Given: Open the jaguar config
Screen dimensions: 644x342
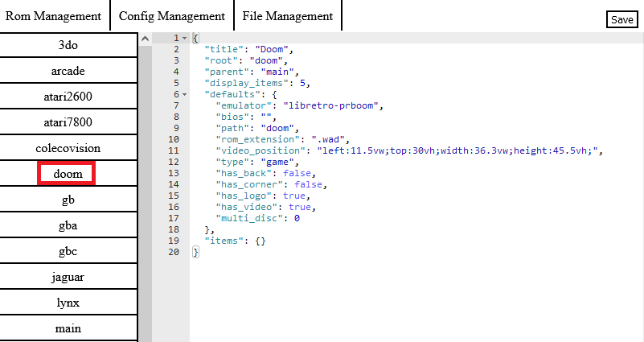Looking at the screenshot, I should [68, 277].
